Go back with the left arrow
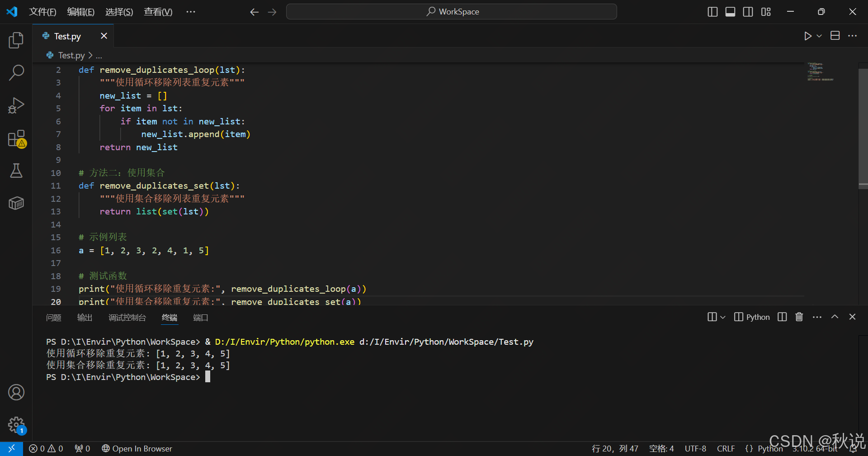Viewport: 868px width, 456px height. click(255, 12)
